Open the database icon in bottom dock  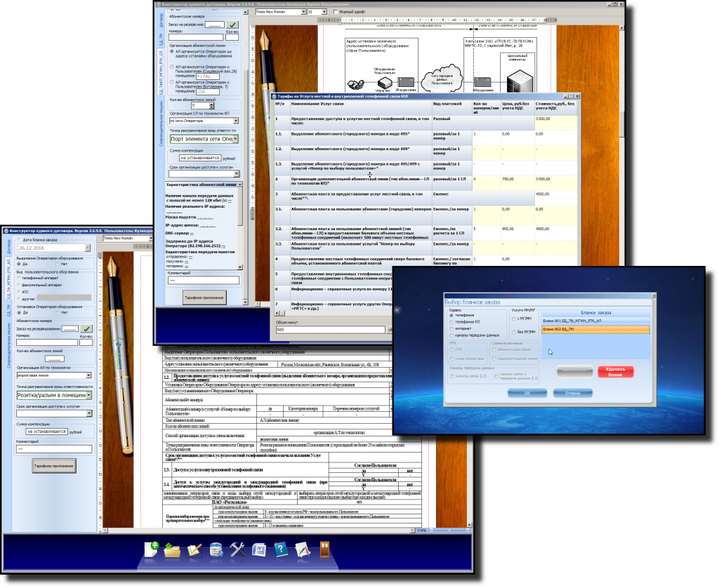[216, 549]
